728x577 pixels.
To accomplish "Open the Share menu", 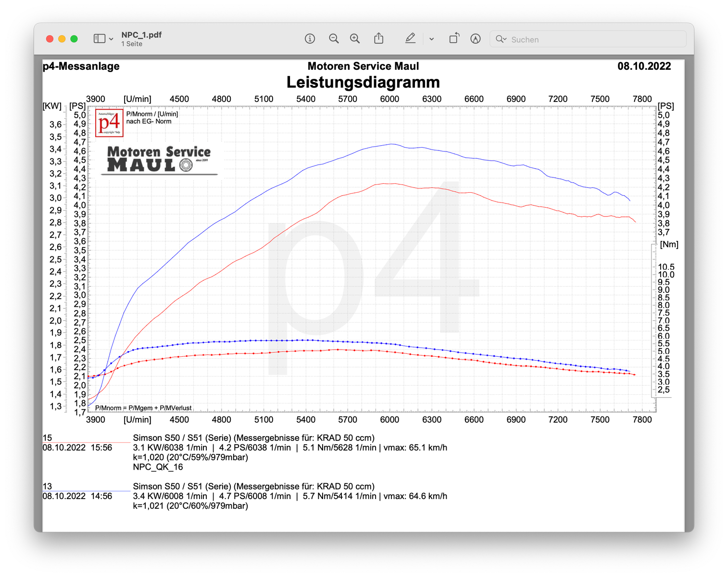I will [379, 38].
